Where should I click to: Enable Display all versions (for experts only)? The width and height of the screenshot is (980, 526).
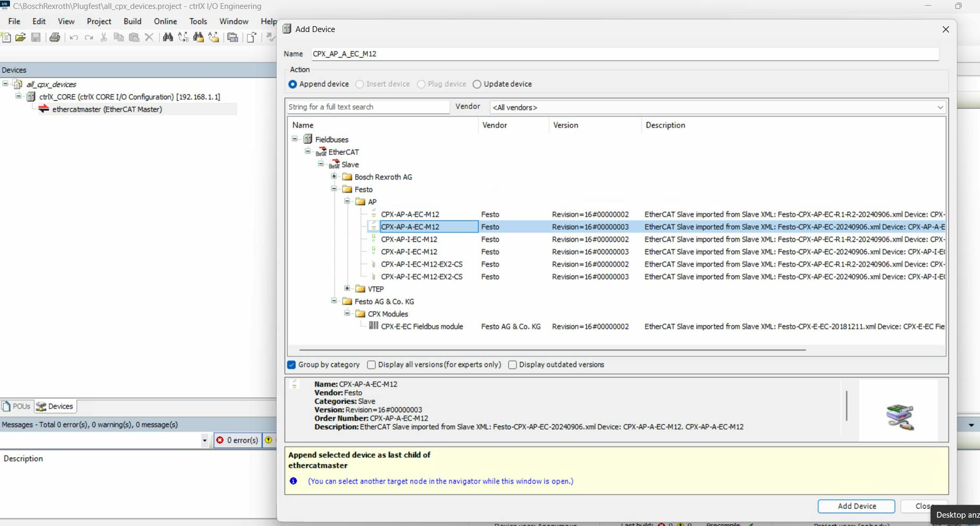pos(372,365)
